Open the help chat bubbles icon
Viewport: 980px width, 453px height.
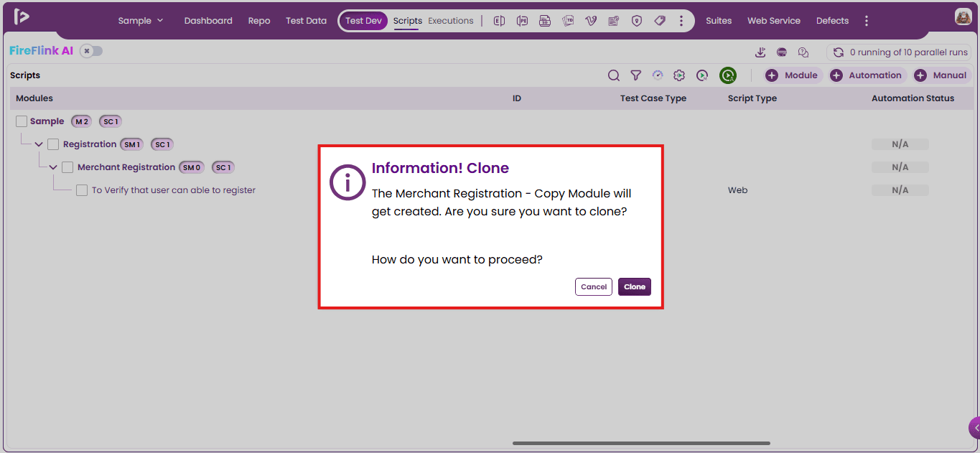pyautogui.click(x=803, y=52)
